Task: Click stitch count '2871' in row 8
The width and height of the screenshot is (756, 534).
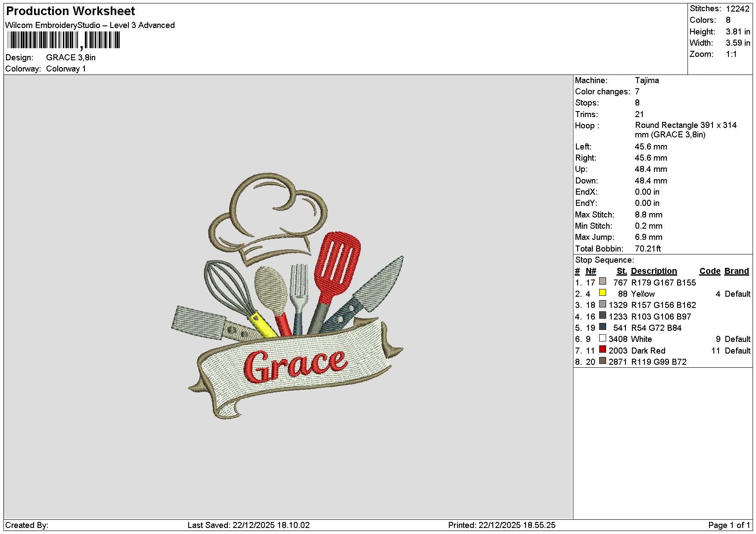Action: pos(618,362)
